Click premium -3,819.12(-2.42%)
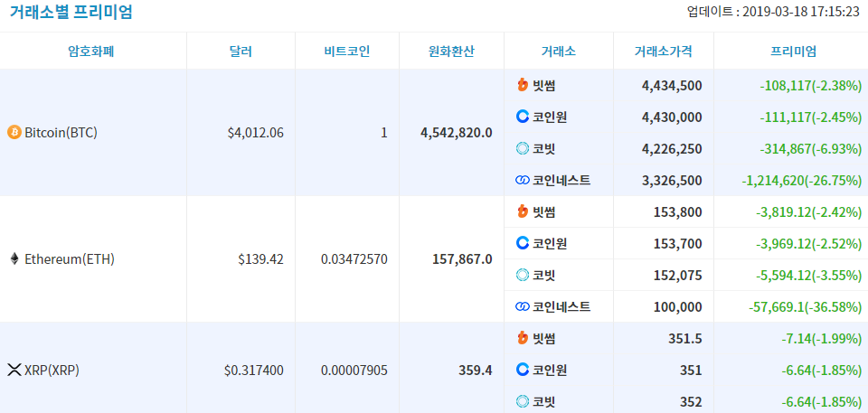Viewport: 868px width, 413px height. click(x=808, y=212)
